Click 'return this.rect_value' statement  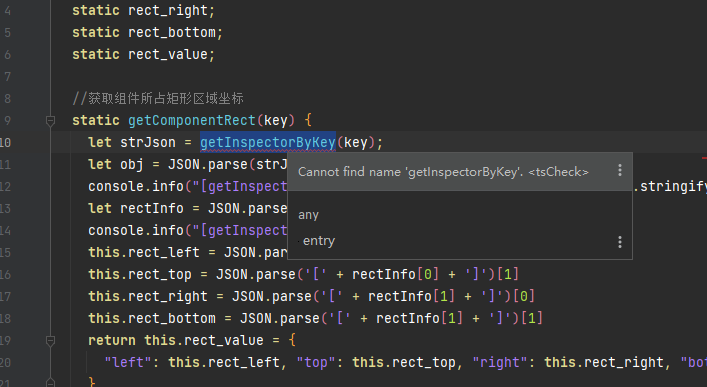pos(192,341)
